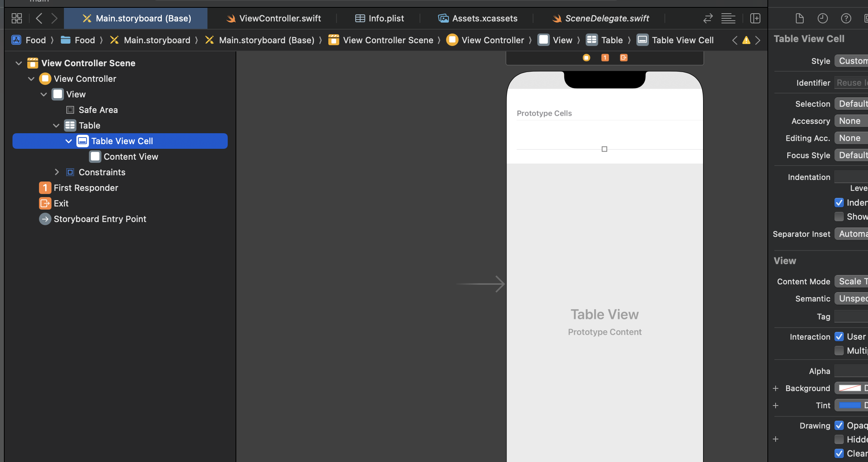Screen dimensions: 868x462
Task: Select Exit in the outline
Action: pos(54,203)
